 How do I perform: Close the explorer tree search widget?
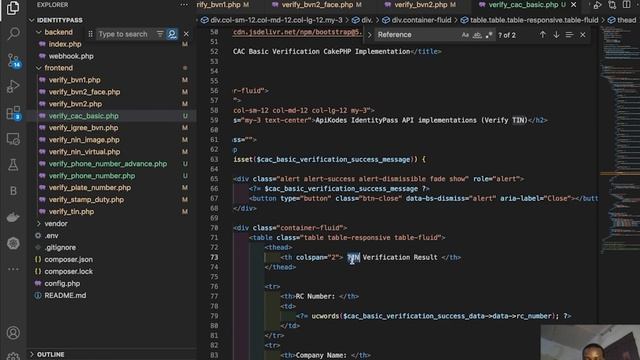point(186,34)
